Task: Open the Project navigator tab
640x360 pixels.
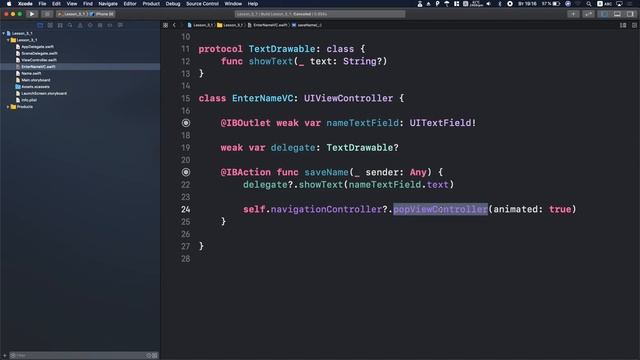Action: click(x=40, y=25)
